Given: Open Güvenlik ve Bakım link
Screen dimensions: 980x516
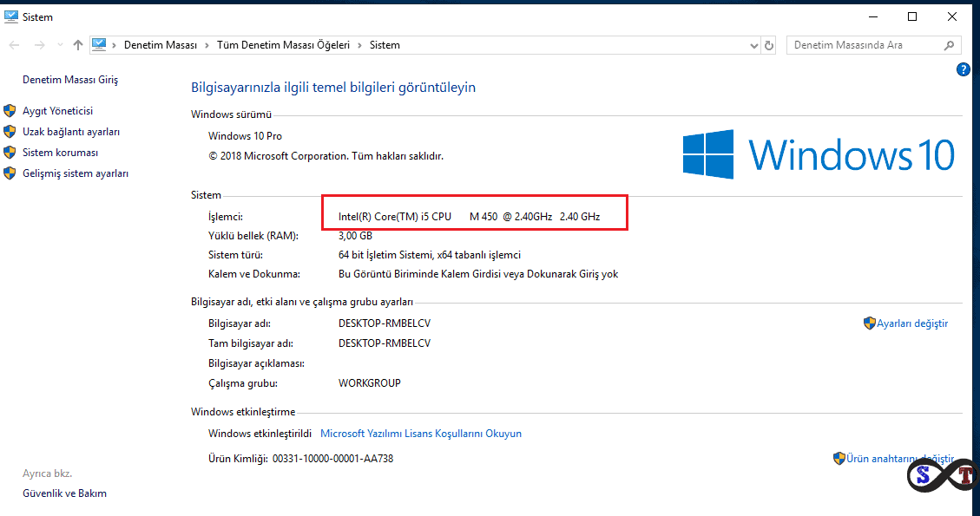Looking at the screenshot, I should tap(64, 493).
